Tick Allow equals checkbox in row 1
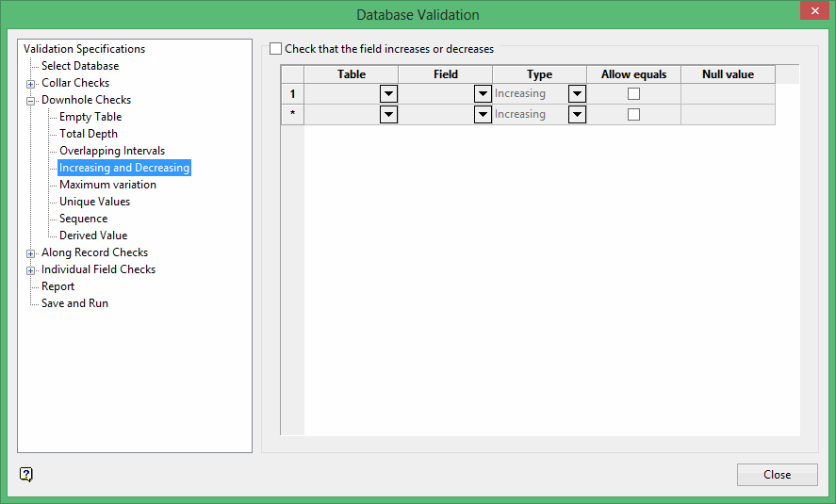This screenshot has height=504, width=836. 633,94
